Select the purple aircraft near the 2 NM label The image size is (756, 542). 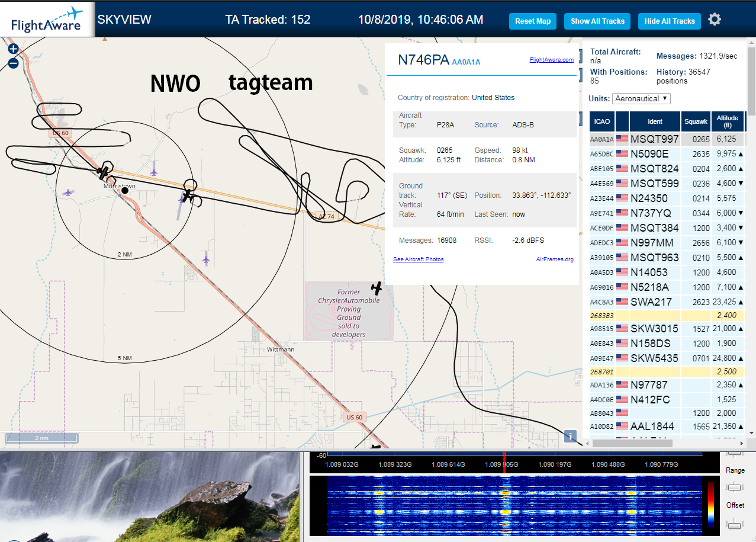tap(206, 259)
